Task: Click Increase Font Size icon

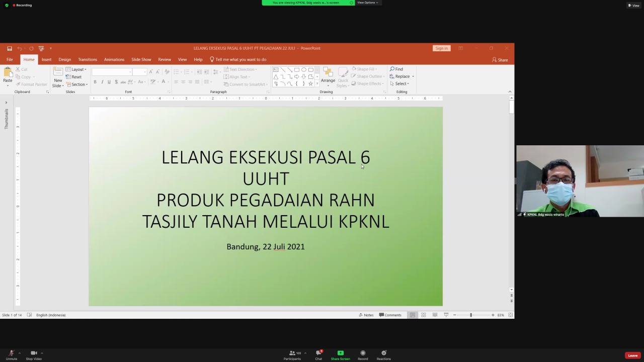Action: (x=150, y=72)
